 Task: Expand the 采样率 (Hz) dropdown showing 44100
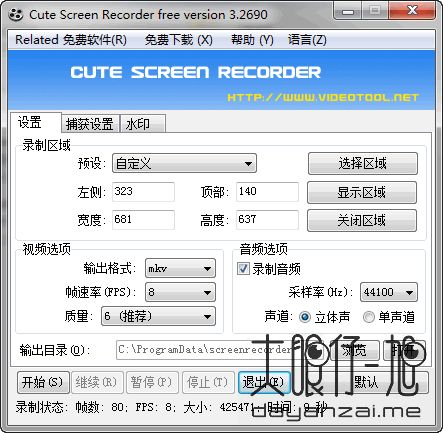[389, 292]
